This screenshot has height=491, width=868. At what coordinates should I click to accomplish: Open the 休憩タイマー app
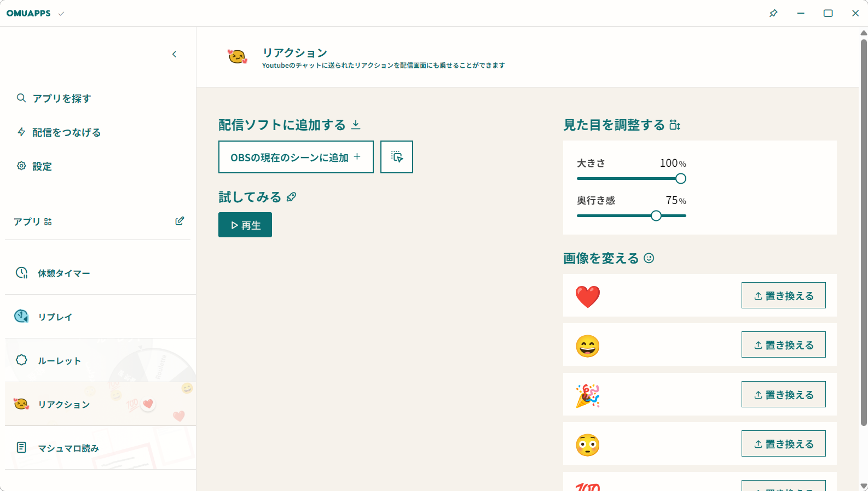tap(100, 273)
